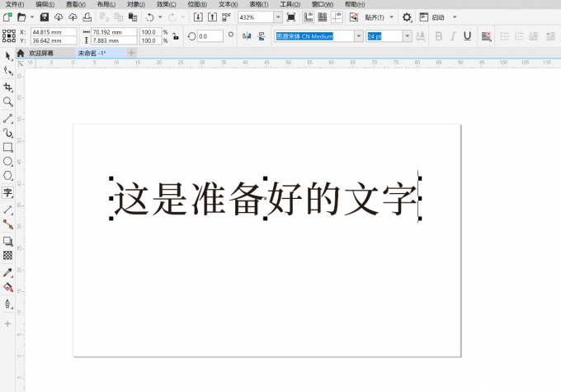
Task: Expand the 贴齐 snap-to dropdown
Action: coord(391,17)
